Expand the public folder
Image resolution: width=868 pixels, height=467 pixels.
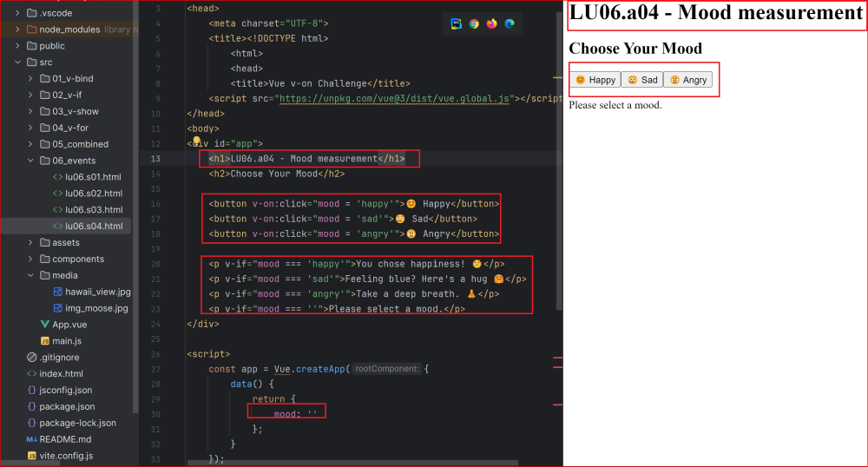17,46
